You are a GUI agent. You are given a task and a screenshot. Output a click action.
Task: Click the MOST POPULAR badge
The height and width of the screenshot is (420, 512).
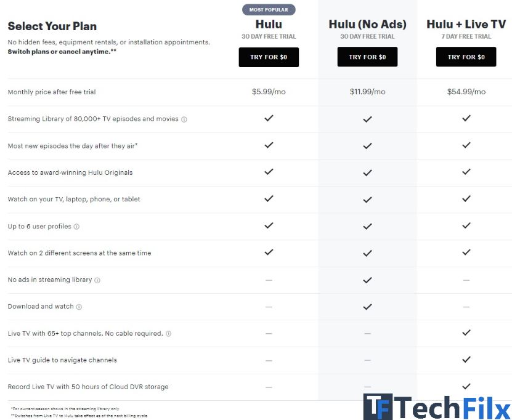pos(269,10)
